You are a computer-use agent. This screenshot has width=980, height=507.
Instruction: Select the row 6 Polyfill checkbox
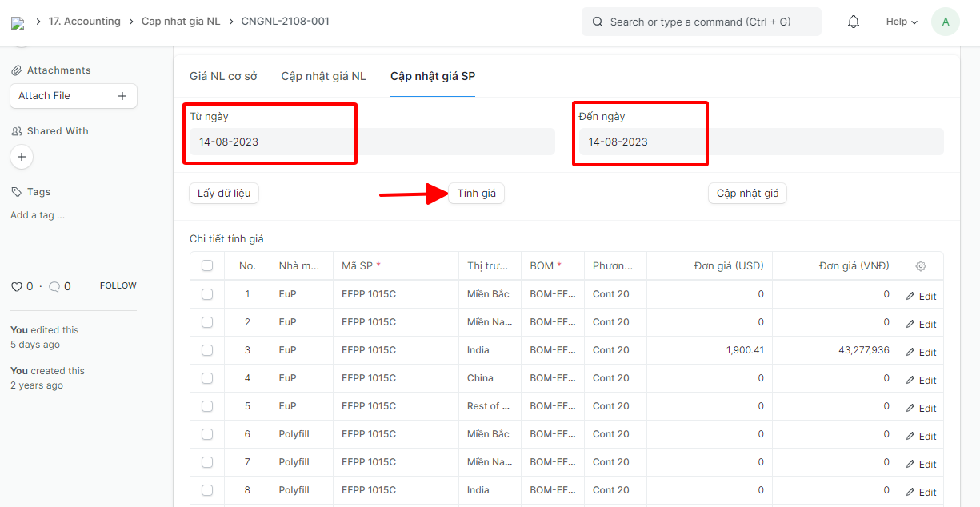pos(207,434)
